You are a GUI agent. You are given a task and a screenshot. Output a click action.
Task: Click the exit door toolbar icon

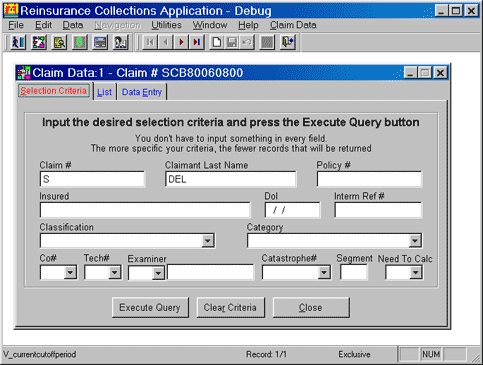click(x=288, y=42)
